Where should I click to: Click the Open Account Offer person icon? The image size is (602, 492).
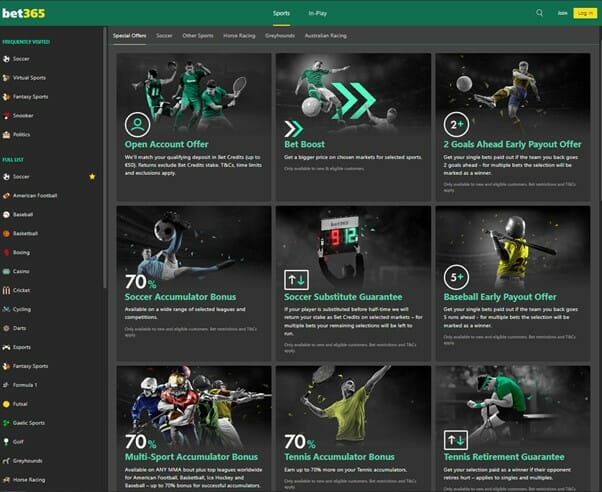137,124
